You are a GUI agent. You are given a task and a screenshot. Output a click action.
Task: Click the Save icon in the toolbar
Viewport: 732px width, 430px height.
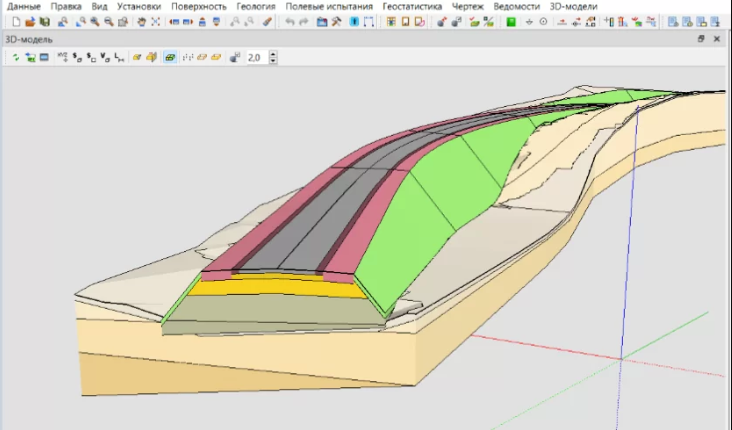[43, 21]
